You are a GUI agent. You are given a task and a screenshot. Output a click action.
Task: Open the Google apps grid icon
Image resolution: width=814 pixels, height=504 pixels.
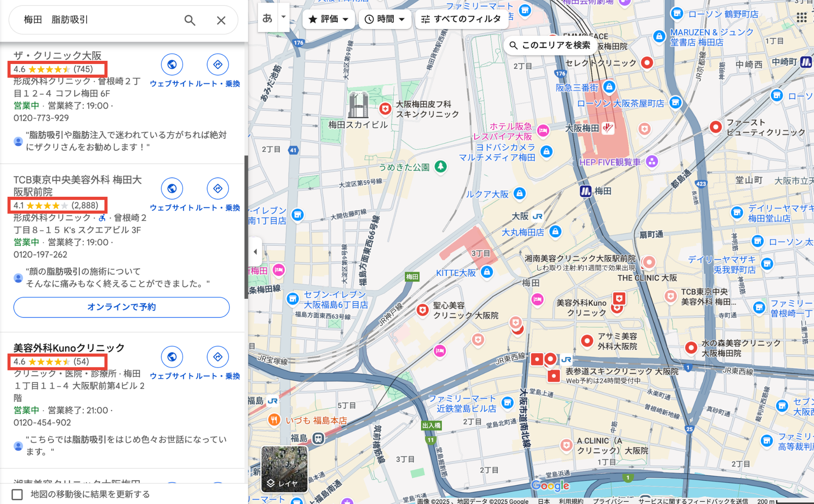tap(801, 17)
